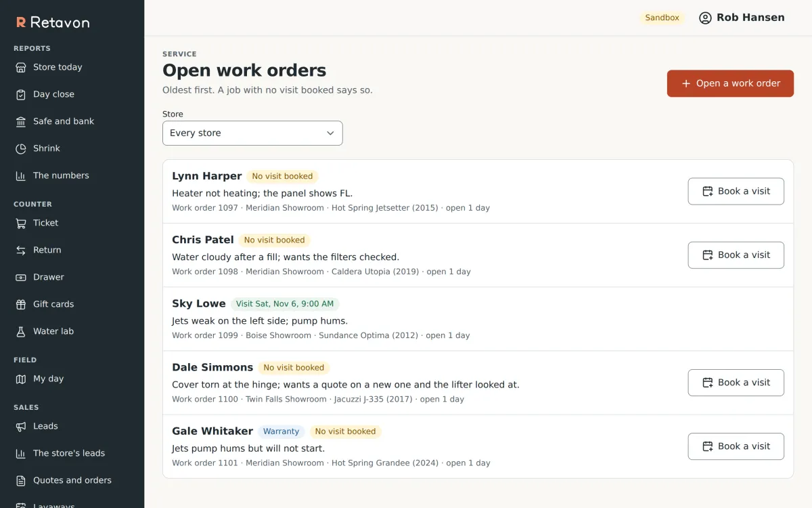Book a visit for Dale Simmons
The height and width of the screenshot is (508, 812).
pos(736,382)
